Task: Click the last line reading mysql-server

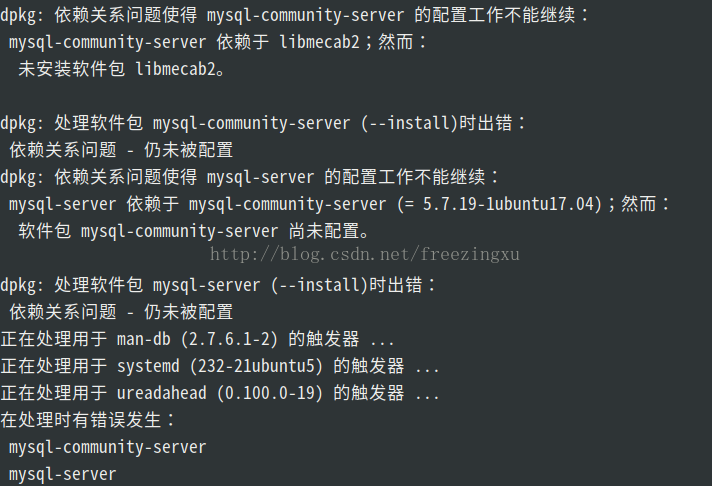Action: pyautogui.click(x=62, y=474)
